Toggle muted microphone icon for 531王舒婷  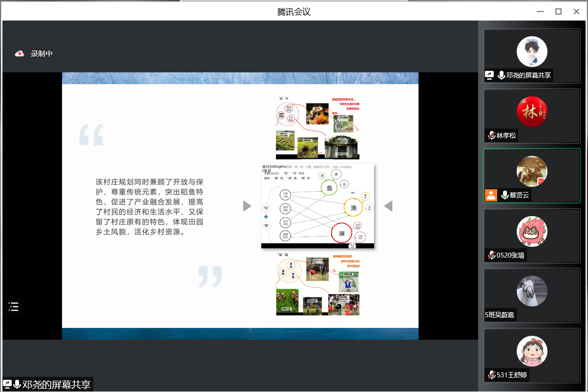click(x=491, y=375)
